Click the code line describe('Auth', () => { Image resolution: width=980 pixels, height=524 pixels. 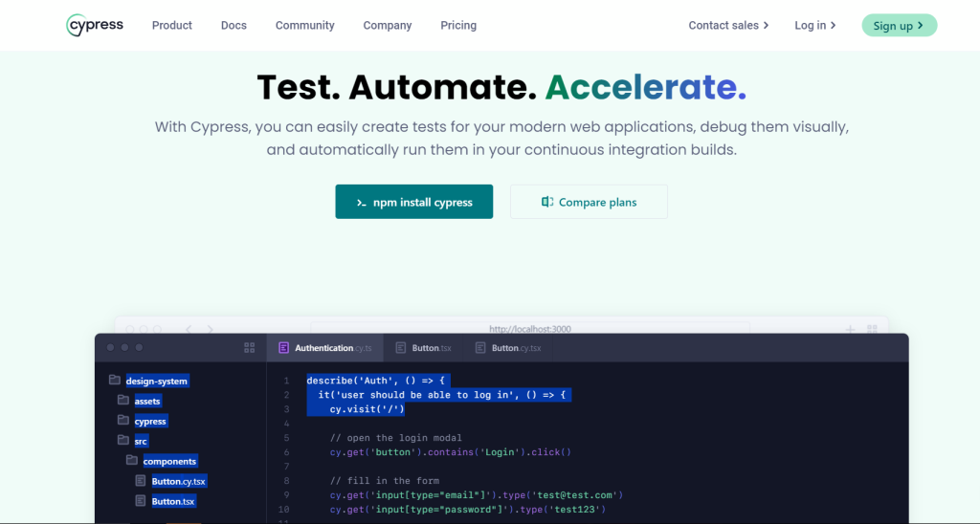(378, 381)
